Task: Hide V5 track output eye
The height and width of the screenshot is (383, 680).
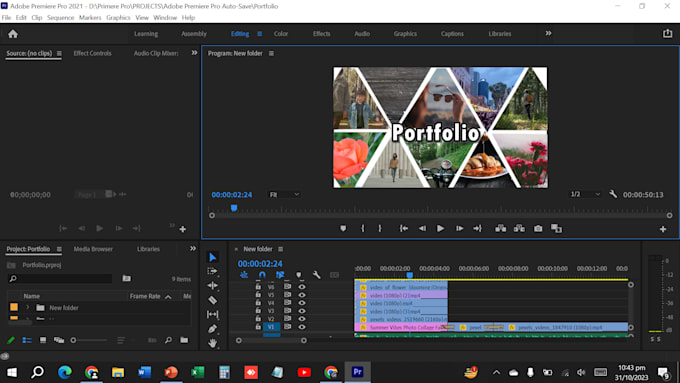Action: 302,295
